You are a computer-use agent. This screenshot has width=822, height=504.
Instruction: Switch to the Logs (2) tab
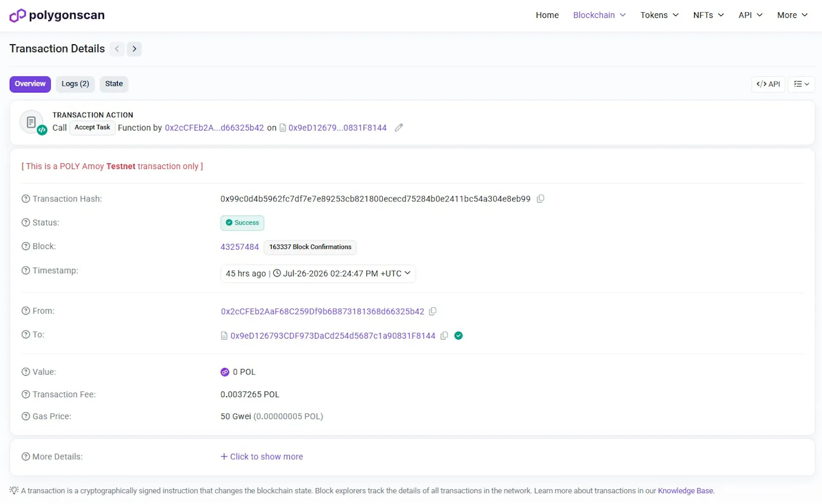pyautogui.click(x=76, y=84)
